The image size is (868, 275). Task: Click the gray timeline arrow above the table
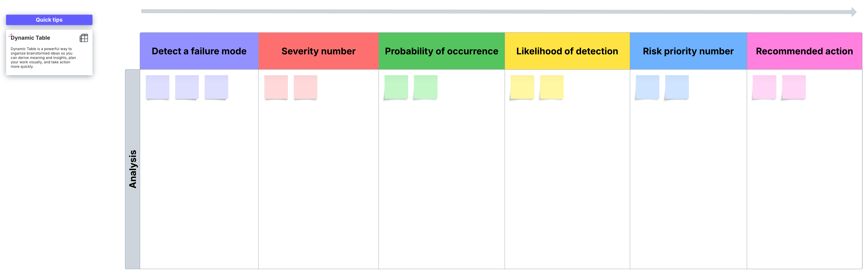[499, 11]
